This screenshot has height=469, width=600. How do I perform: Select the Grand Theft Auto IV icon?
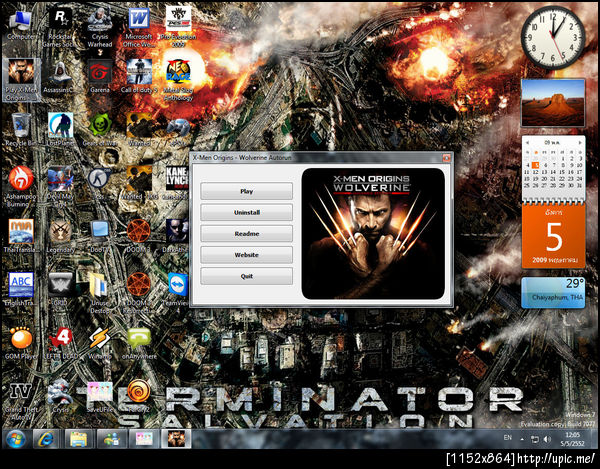21,401
